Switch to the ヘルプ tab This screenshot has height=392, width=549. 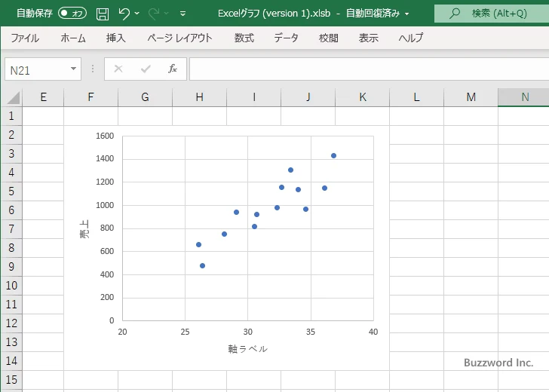tap(411, 38)
